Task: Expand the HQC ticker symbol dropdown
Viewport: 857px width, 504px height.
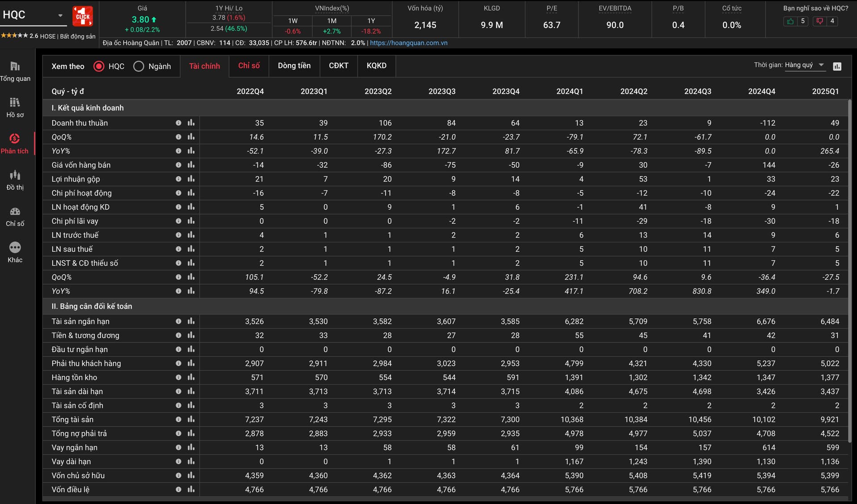Action: (60, 15)
